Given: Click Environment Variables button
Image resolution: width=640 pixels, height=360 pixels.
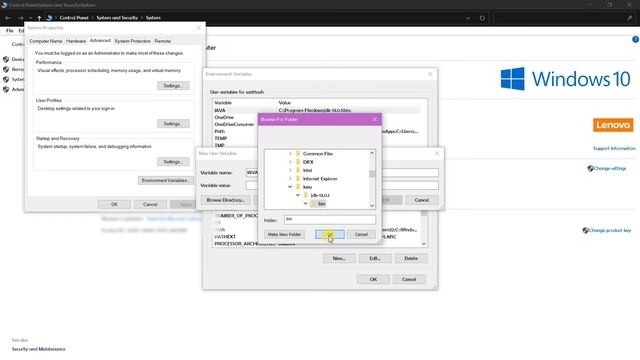Looking at the screenshot, I should 165,180.
